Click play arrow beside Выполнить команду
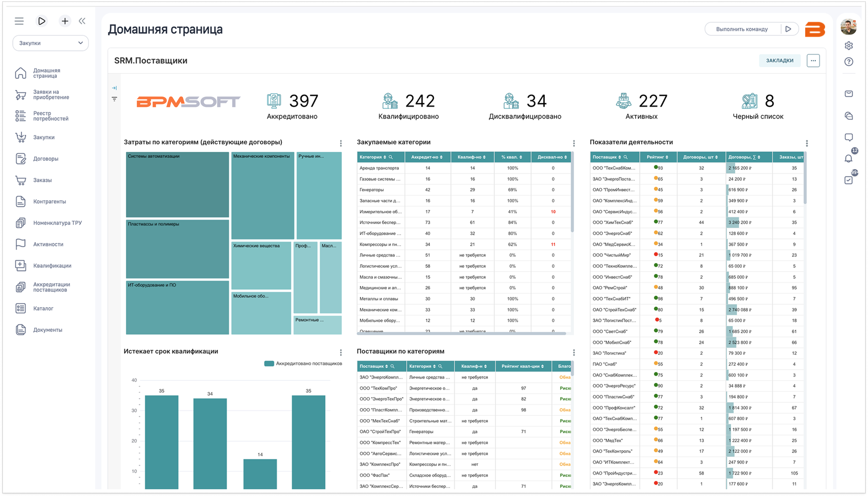 (789, 29)
